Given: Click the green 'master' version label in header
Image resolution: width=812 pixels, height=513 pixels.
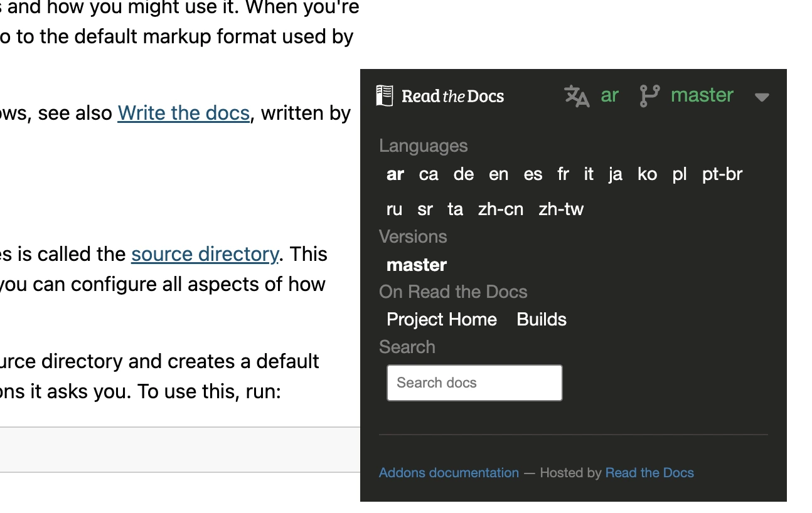Looking at the screenshot, I should pos(702,95).
